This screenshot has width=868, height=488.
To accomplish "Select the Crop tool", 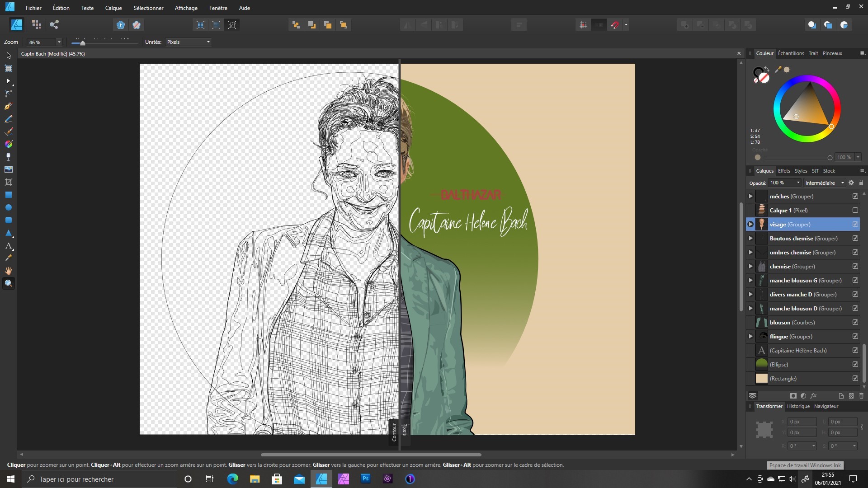I will coord(8,182).
